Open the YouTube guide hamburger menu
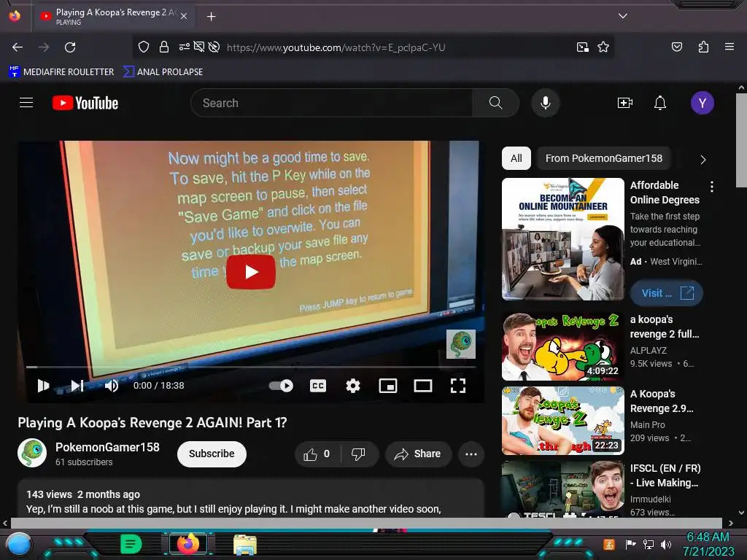The image size is (747, 560). click(x=26, y=102)
